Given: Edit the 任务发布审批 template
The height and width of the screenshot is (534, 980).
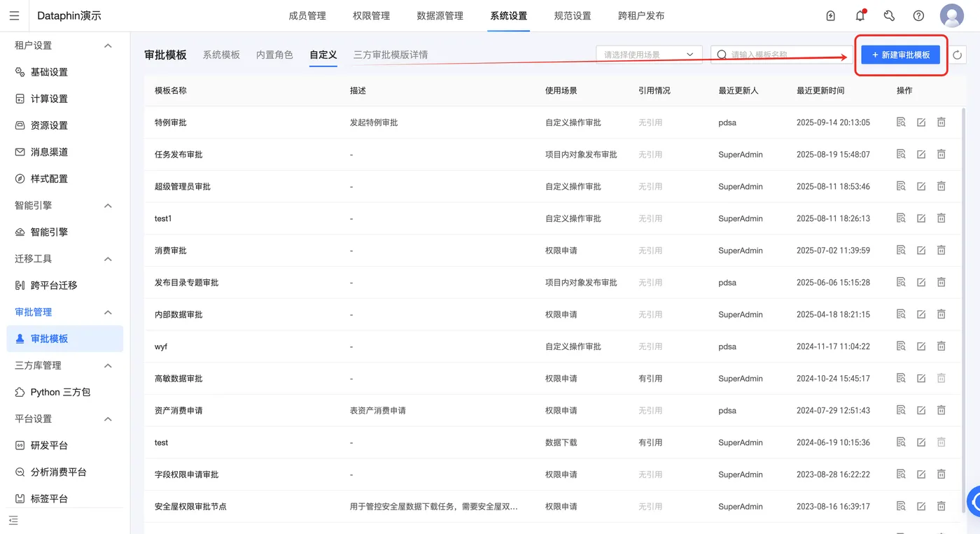Looking at the screenshot, I should pyautogui.click(x=921, y=154).
